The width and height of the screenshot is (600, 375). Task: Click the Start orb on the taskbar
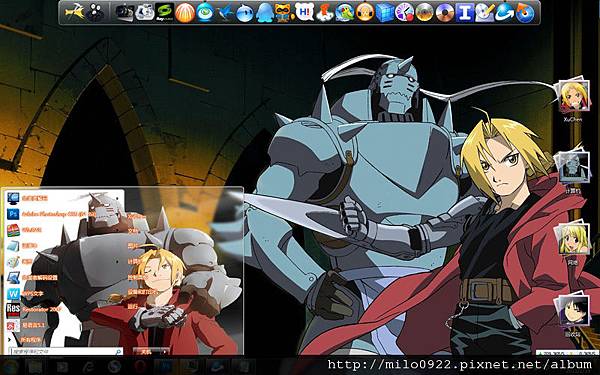tap(9, 367)
